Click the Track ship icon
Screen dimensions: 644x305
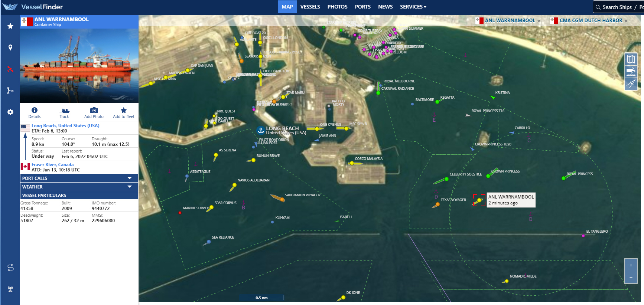(x=65, y=110)
